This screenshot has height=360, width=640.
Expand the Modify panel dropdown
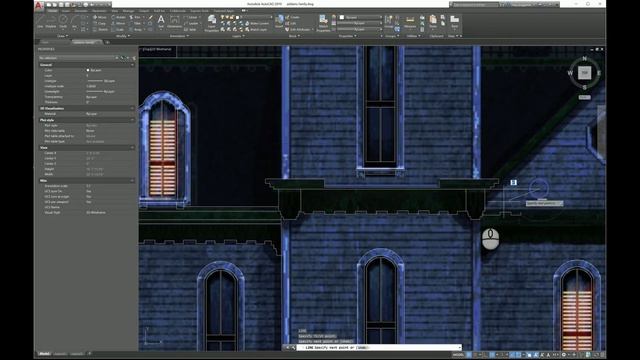pos(123,36)
